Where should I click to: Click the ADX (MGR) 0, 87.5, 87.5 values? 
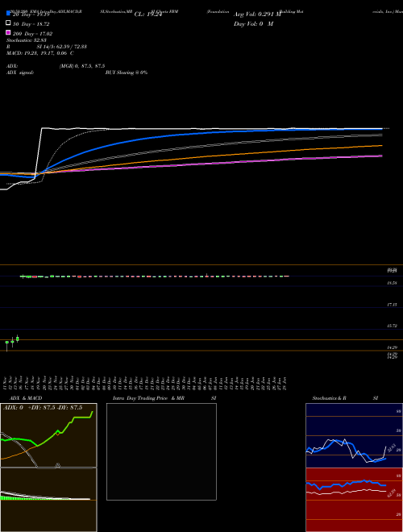click(82, 66)
